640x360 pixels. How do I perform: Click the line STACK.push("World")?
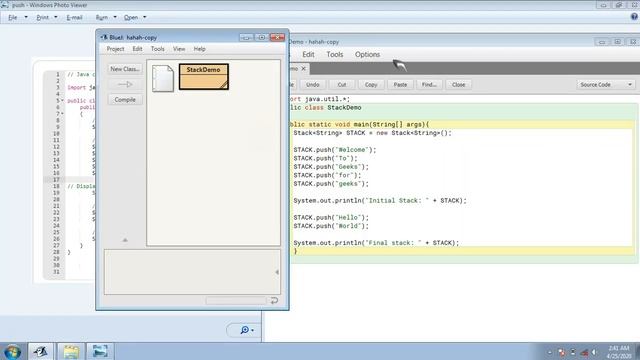331,226
